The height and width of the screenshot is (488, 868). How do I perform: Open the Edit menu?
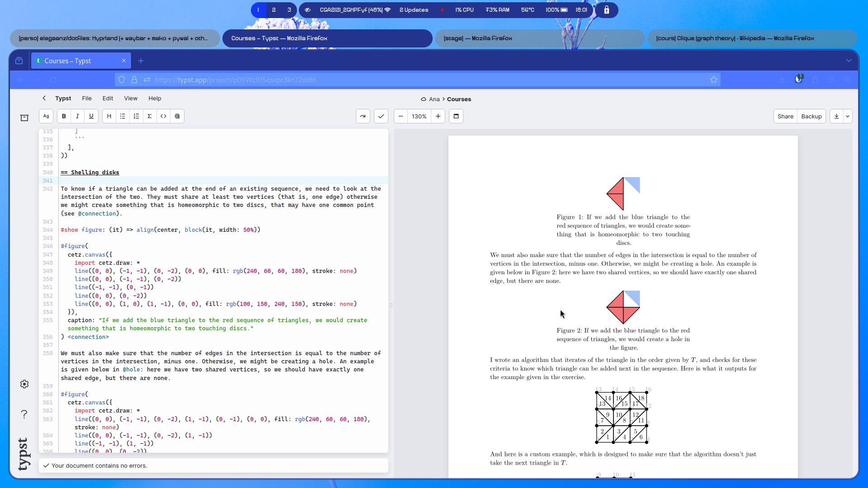point(108,98)
